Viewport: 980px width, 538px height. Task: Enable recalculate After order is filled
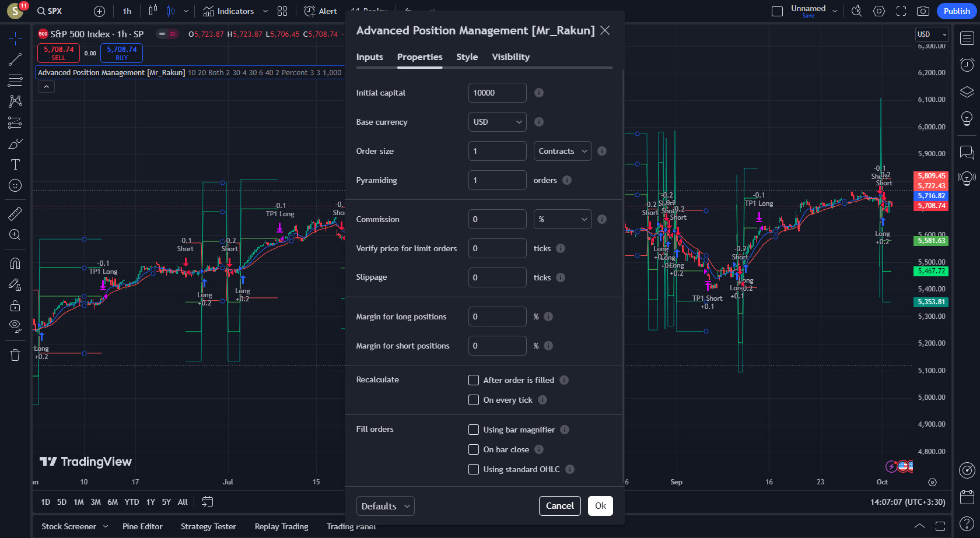(x=474, y=380)
